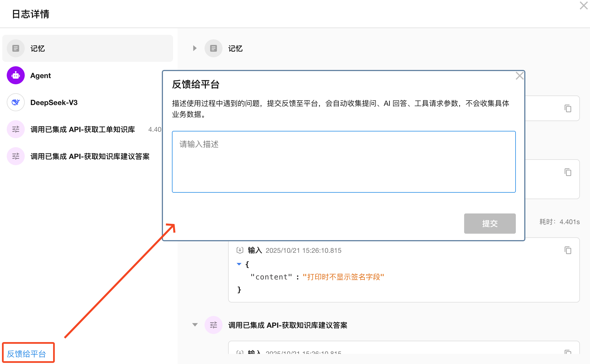Open the 反馈给平台 link at bottom
This screenshot has height=364, width=590.
click(26, 354)
